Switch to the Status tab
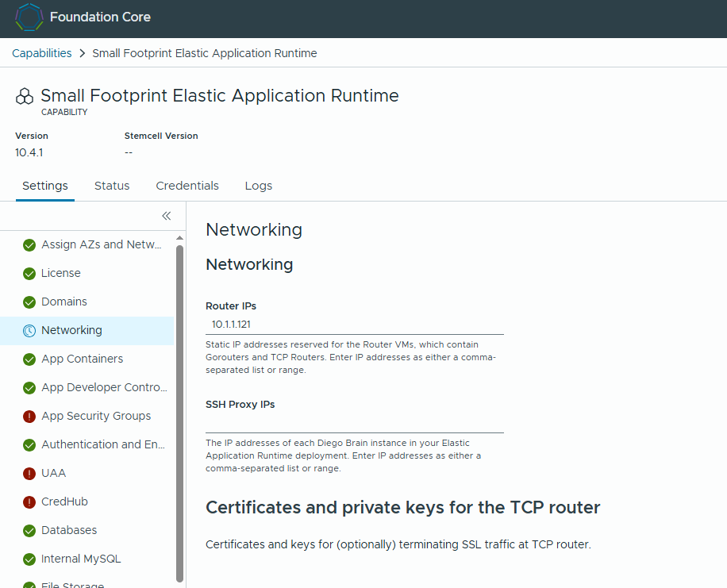 pyautogui.click(x=112, y=186)
